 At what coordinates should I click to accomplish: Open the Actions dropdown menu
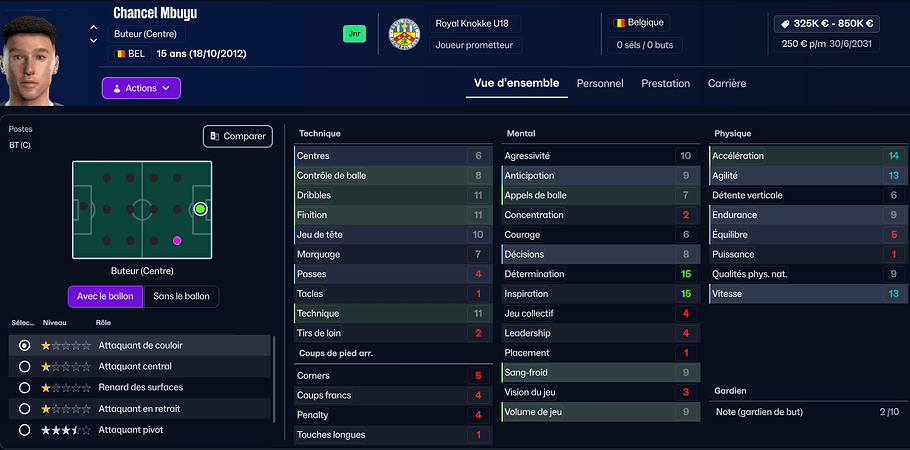141,88
